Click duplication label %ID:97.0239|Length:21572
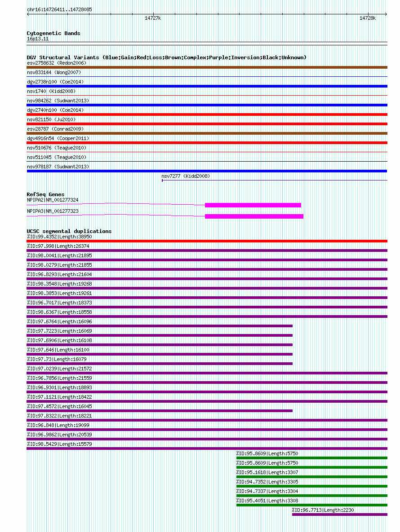This screenshot has height=532, width=400. (x=59, y=369)
